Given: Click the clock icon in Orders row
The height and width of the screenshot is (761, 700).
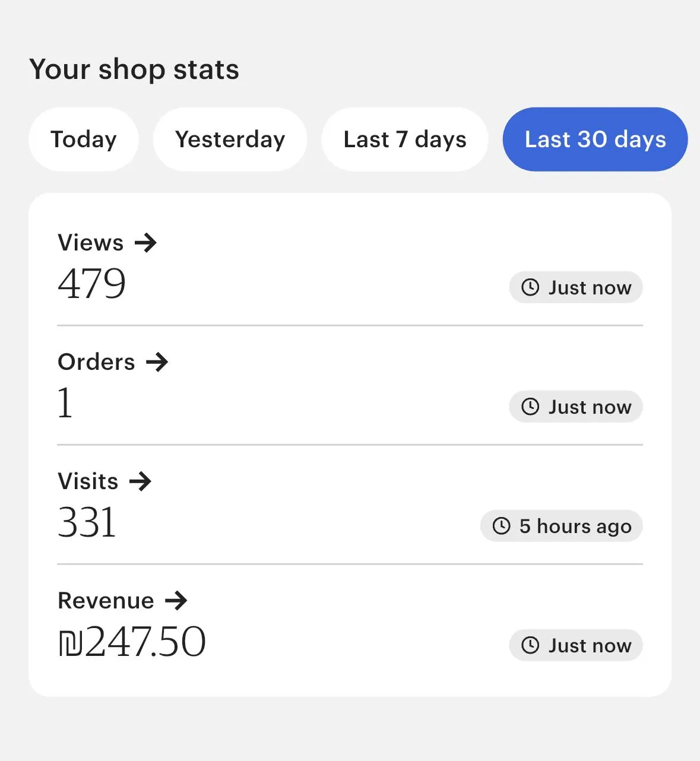Looking at the screenshot, I should coord(530,407).
